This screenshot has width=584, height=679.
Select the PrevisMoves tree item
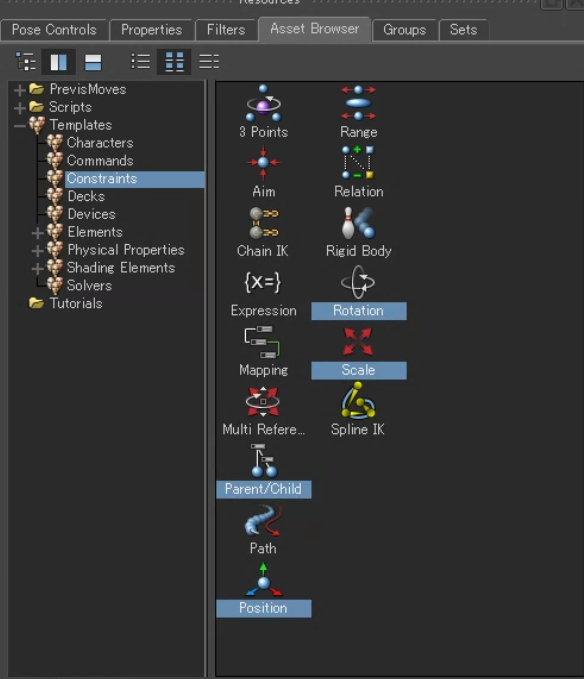point(88,89)
